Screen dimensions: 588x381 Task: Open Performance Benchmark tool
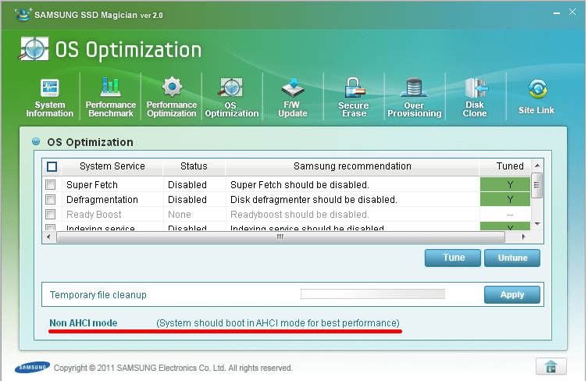111,98
